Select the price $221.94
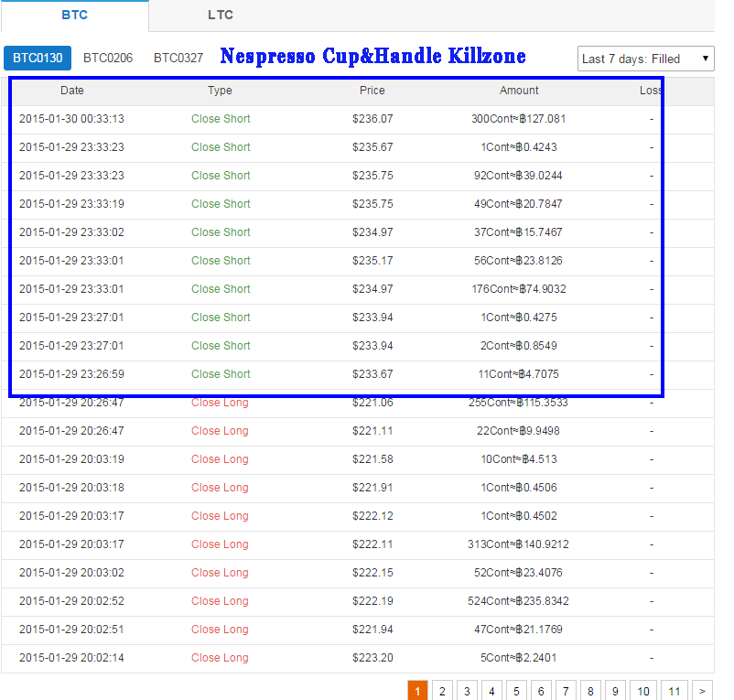The height and width of the screenshot is (700, 734). tap(372, 630)
